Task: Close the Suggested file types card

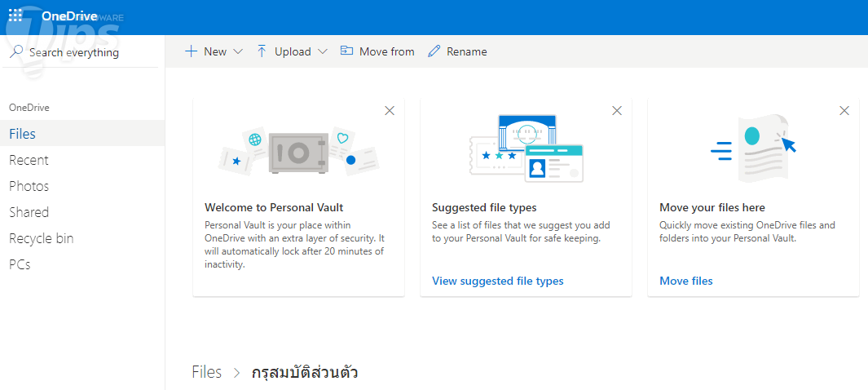Action: click(x=617, y=111)
